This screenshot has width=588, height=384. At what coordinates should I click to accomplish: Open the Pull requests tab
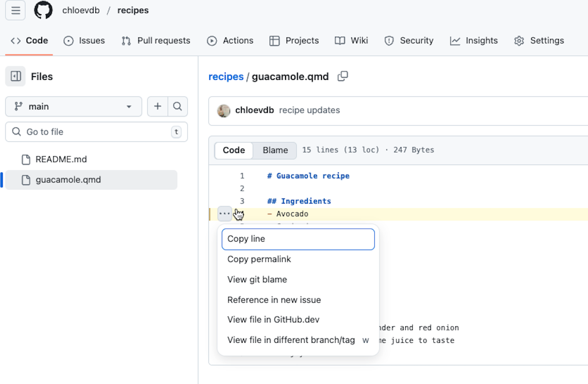pyautogui.click(x=156, y=41)
